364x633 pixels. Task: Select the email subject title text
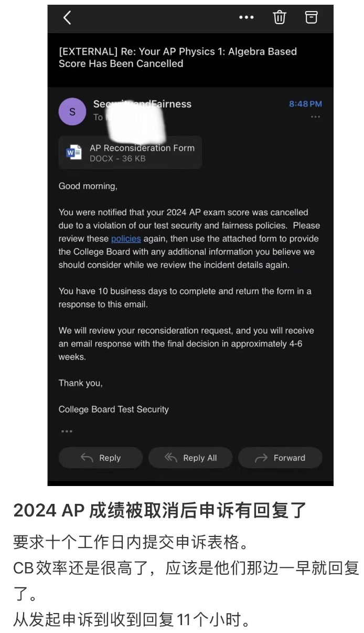coord(178,57)
